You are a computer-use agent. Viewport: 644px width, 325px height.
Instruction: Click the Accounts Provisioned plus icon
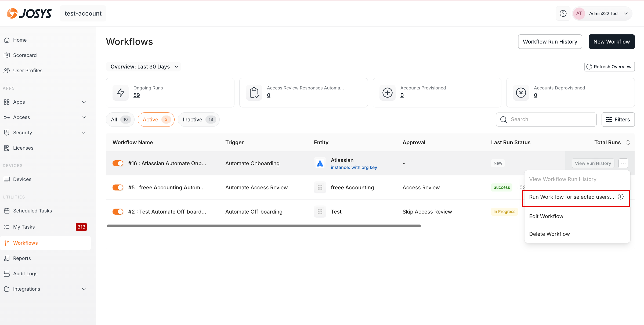pos(387,93)
